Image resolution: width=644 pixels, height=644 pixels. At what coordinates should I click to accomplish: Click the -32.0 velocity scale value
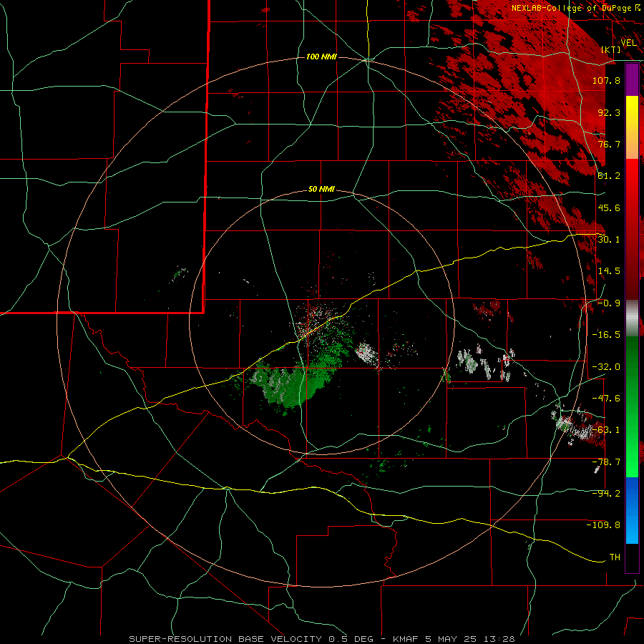point(606,367)
